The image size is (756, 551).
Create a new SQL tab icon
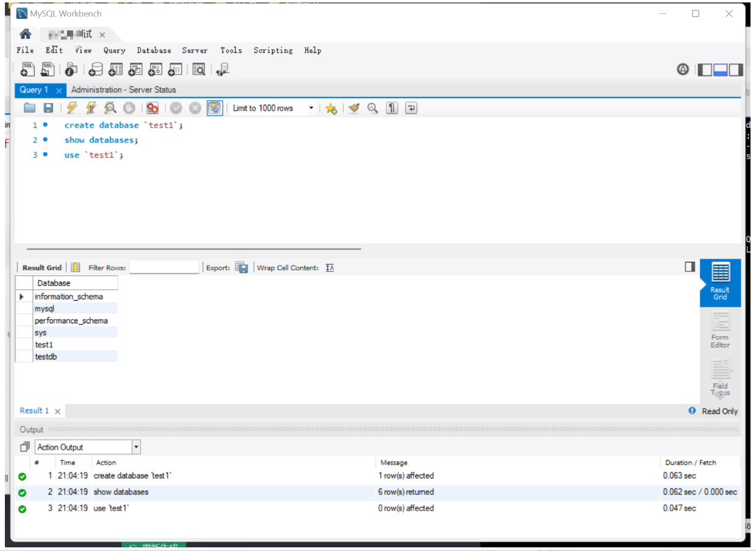point(28,69)
